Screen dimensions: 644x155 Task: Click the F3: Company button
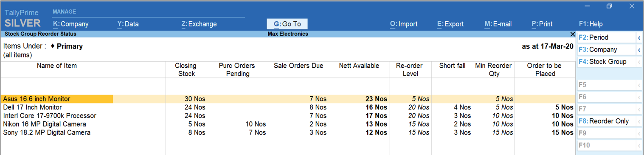tap(606, 50)
